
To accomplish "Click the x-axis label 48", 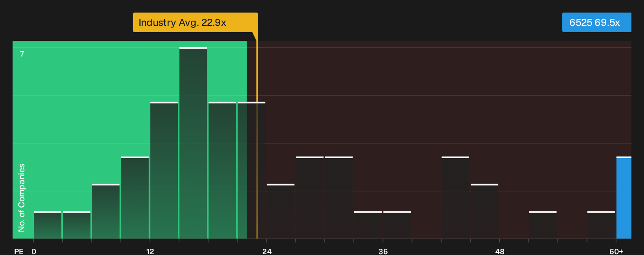I will tap(499, 251).
